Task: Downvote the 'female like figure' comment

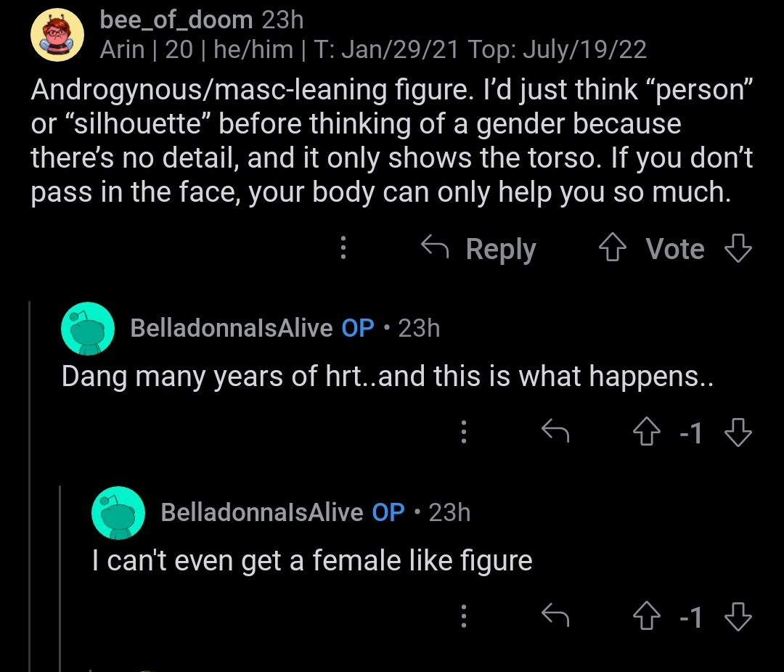Action: [738, 616]
